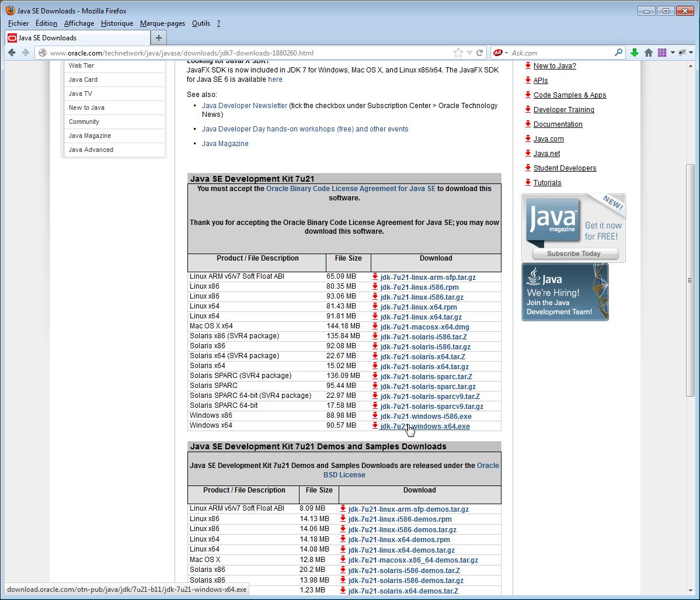Click download icon beside jdk-7u21-macosx-x86_64-demos.tar.gz
The image size is (700, 600).
[x=343, y=559]
